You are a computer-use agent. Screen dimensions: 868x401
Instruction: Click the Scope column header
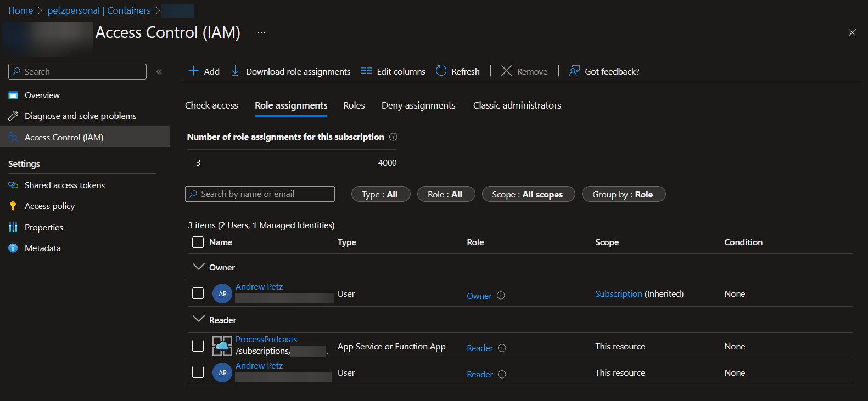click(x=607, y=242)
